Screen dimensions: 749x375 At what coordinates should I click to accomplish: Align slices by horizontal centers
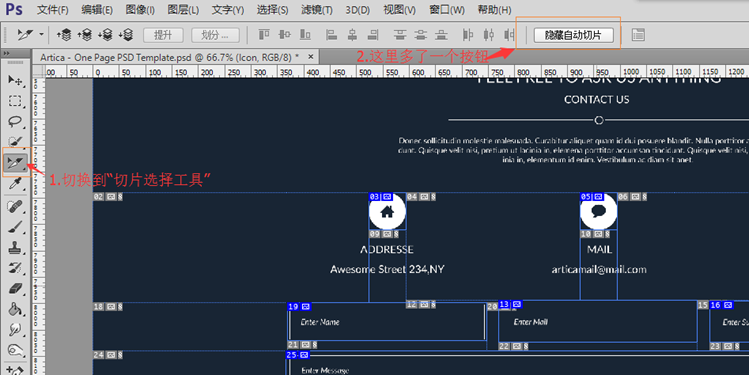click(352, 34)
